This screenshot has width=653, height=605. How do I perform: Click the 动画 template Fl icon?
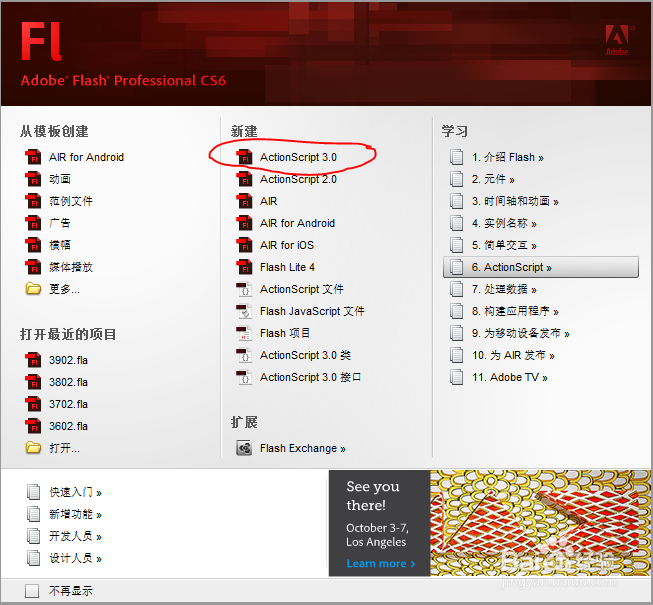pos(33,179)
